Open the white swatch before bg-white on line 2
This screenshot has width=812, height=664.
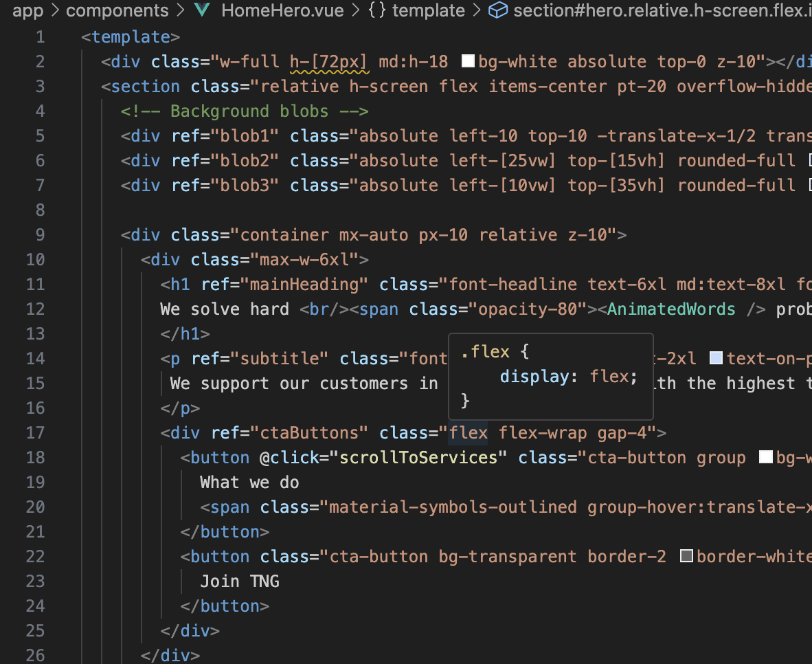[468, 61]
